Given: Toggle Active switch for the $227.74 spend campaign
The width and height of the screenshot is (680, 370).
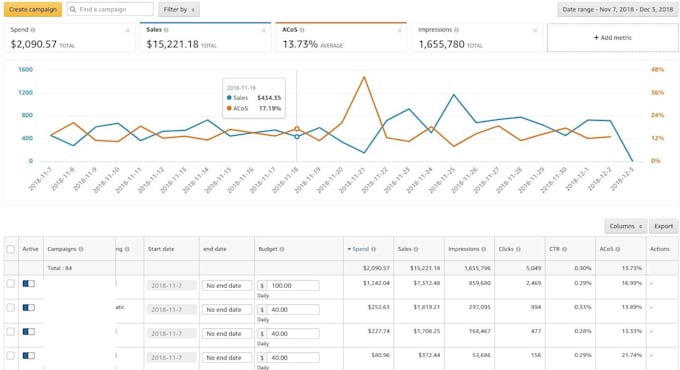Looking at the screenshot, I should [29, 331].
